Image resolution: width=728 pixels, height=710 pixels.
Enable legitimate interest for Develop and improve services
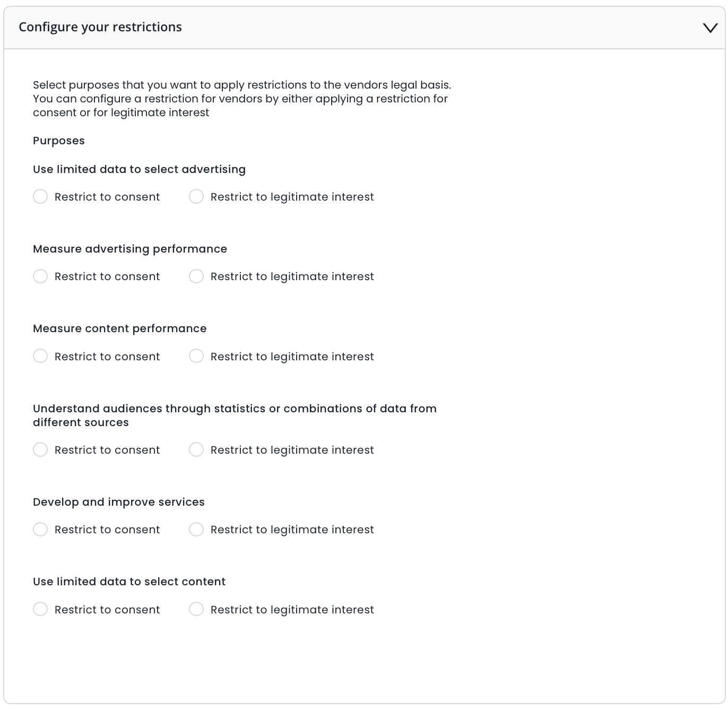(x=196, y=530)
